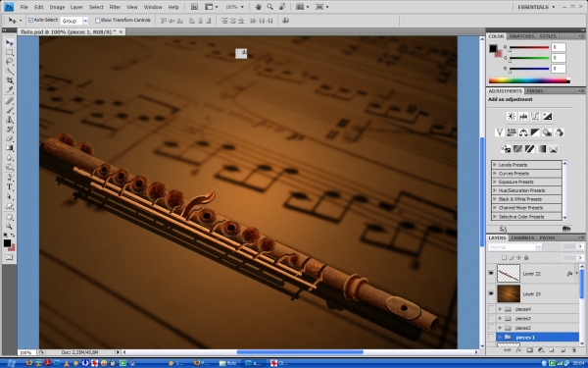This screenshot has height=368, width=588.
Task: Add a Brightness/Contrast adjustment
Action: (512, 117)
